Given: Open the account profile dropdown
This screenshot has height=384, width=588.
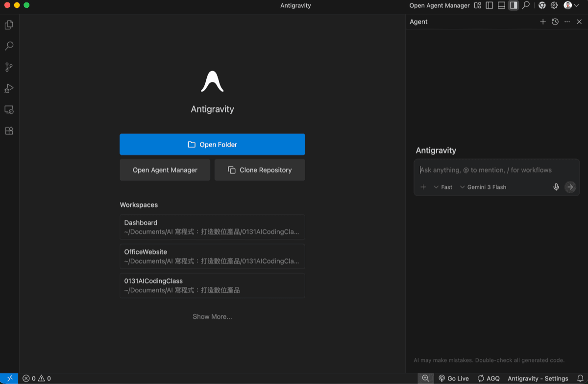Looking at the screenshot, I should (x=571, y=5).
